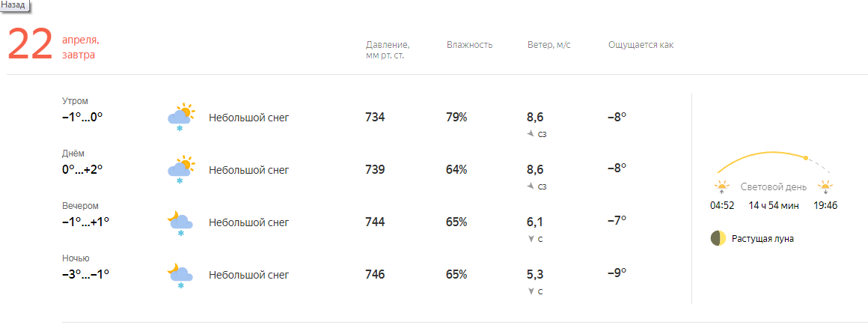This screenshot has width=868, height=331.
Task: Click the Влажность column header
Action: [x=469, y=45]
